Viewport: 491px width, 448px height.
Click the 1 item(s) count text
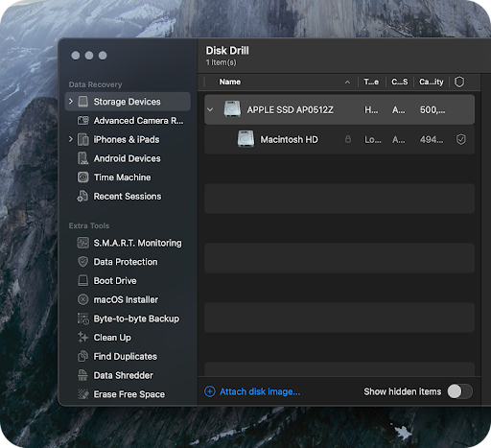(x=221, y=62)
